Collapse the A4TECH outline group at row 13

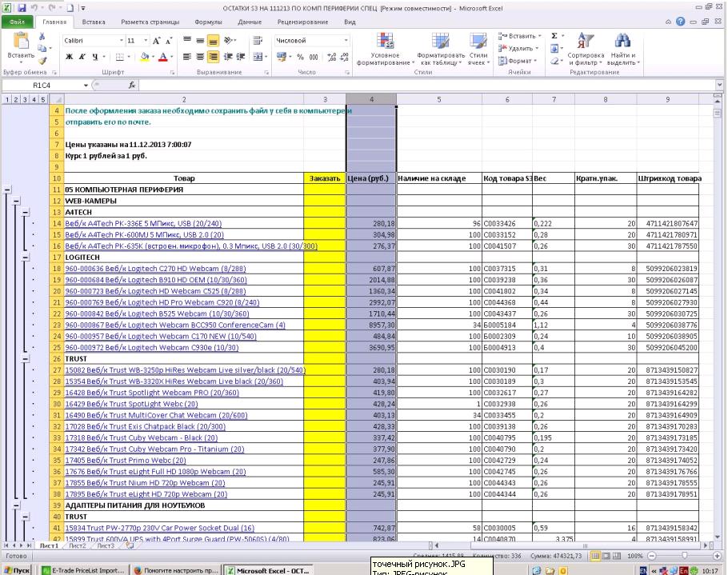25,212
